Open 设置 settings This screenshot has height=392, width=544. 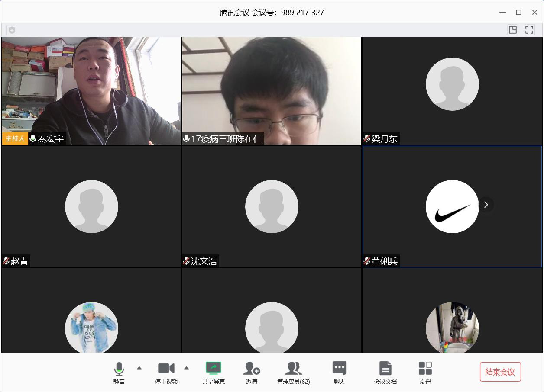[425, 373]
